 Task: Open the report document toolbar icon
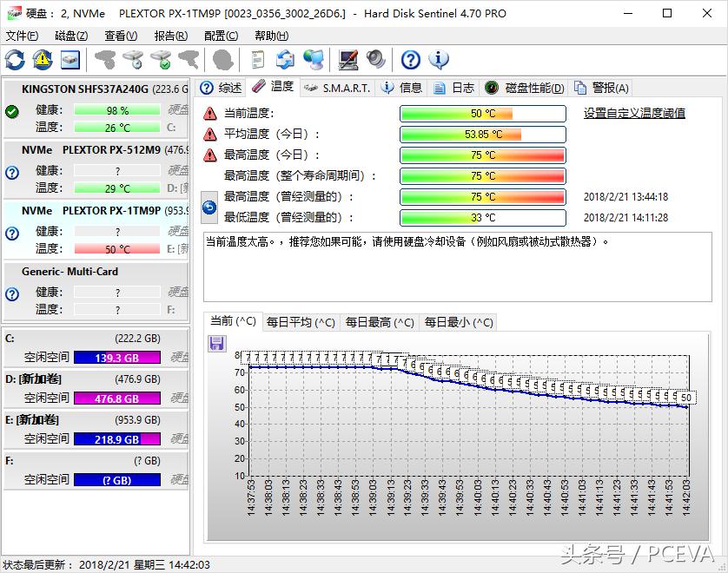[x=256, y=59]
